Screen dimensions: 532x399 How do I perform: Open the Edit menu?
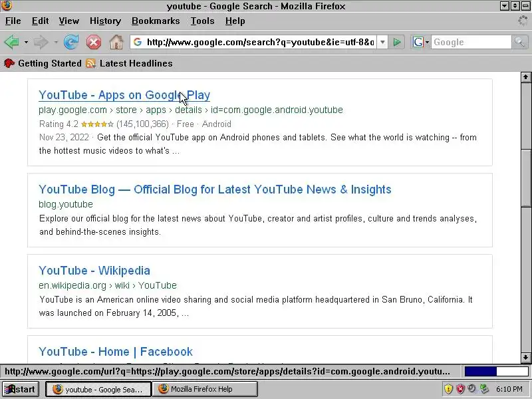point(40,21)
